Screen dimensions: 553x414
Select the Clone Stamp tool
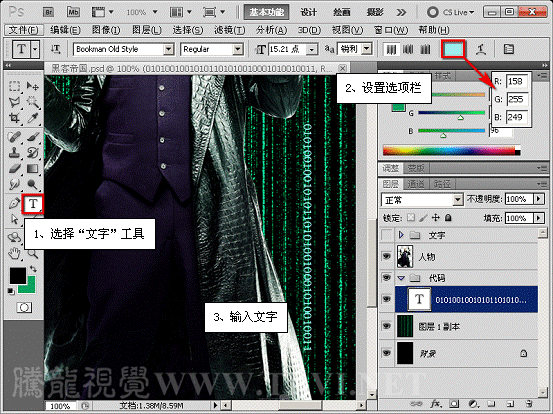click(14, 153)
